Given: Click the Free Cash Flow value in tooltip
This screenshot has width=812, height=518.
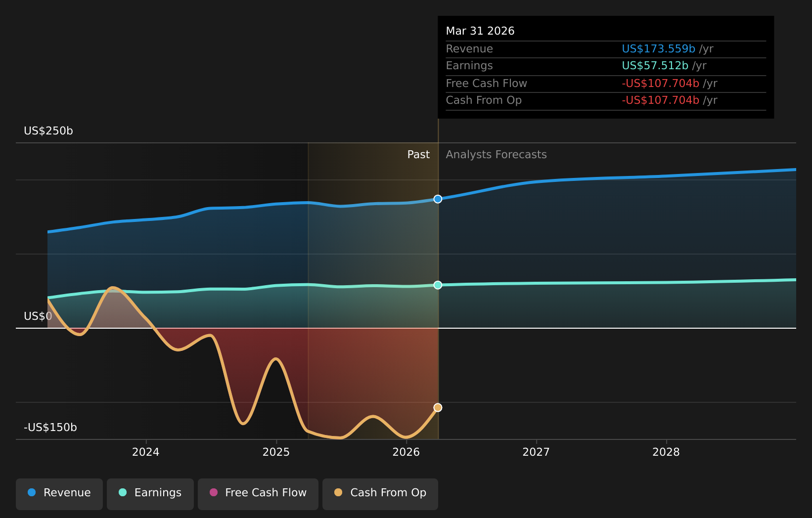Looking at the screenshot, I should coord(661,84).
